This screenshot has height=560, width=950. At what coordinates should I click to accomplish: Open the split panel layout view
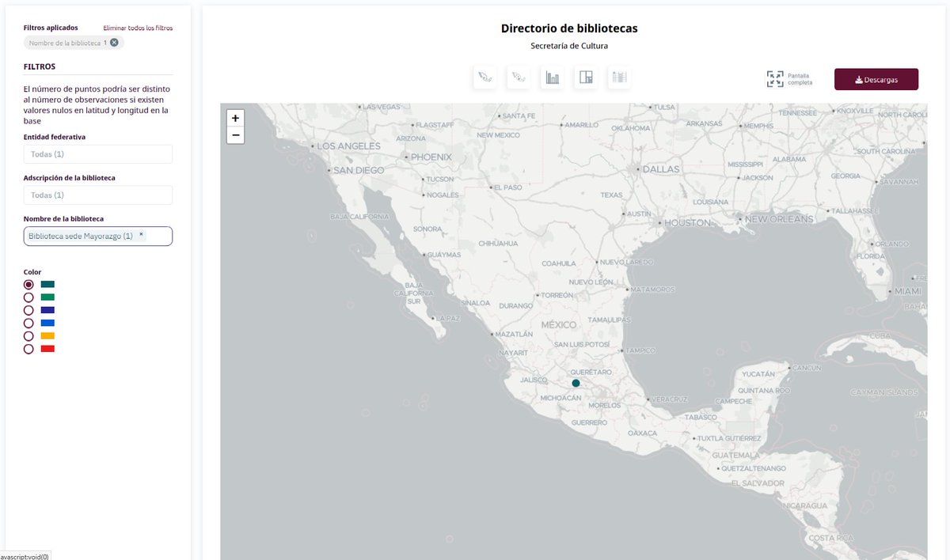coord(585,77)
